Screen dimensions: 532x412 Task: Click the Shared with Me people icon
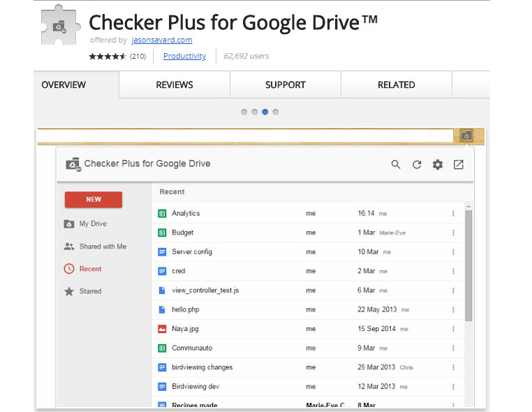tap(69, 247)
